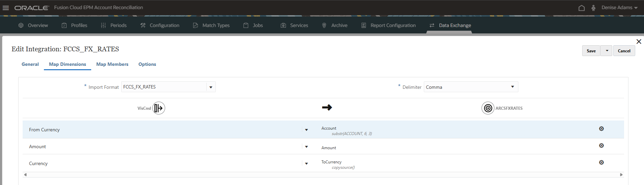This screenshot has height=185, width=644.
Task: Click the Data Exchange arrows icon
Action: pyautogui.click(x=432, y=25)
